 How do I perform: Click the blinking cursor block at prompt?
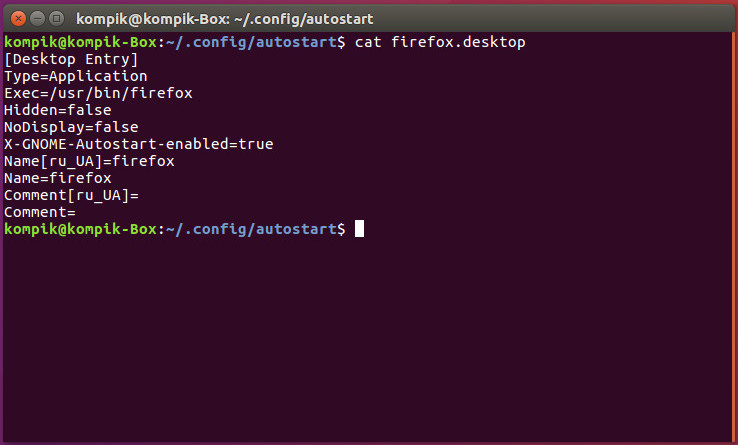coord(359,229)
